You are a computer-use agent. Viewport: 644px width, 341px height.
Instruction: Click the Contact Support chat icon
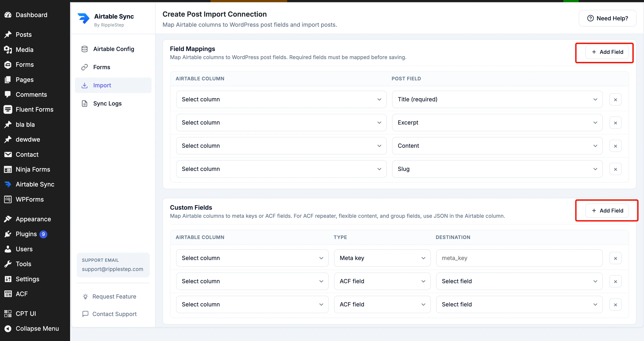point(85,314)
